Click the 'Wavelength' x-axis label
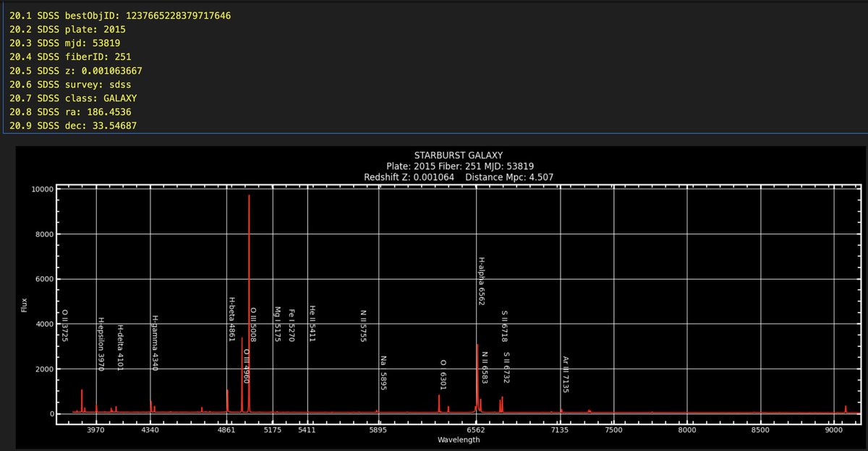868x451 pixels. pos(458,439)
